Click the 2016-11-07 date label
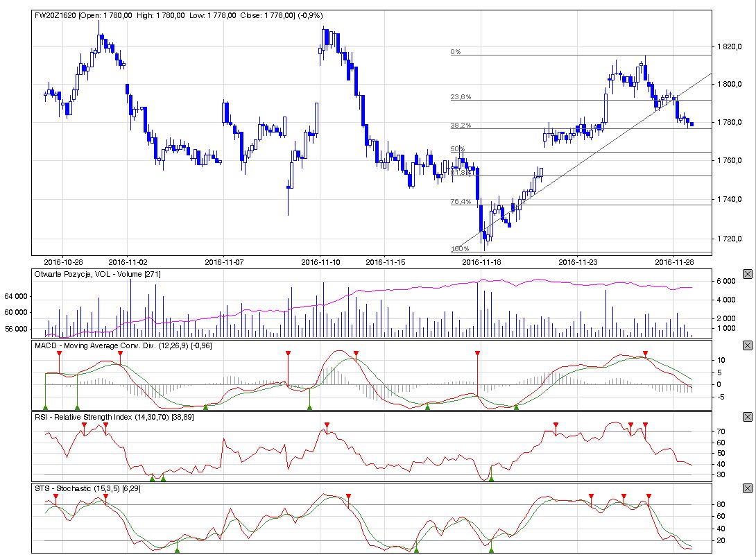 point(224,262)
